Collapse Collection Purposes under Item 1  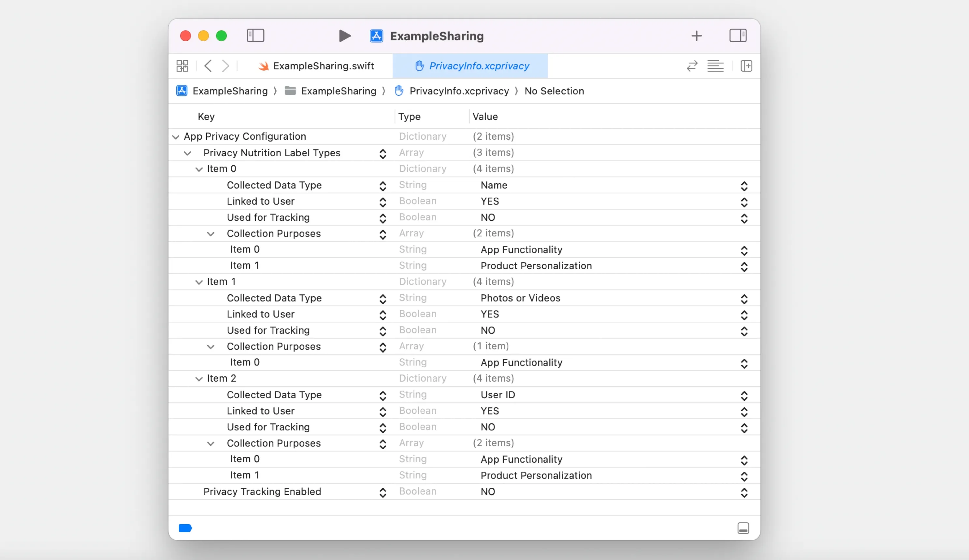(x=210, y=347)
